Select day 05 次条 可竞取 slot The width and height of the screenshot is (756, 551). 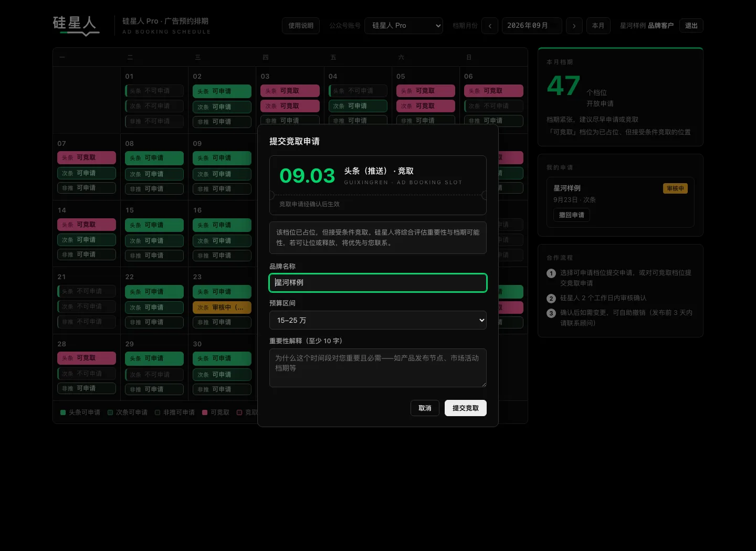(425, 106)
